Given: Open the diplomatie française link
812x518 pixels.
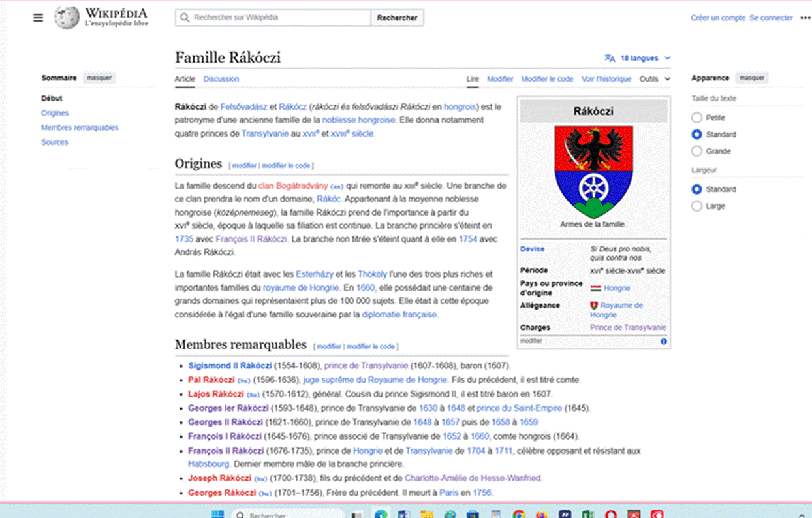Looking at the screenshot, I should (399, 314).
